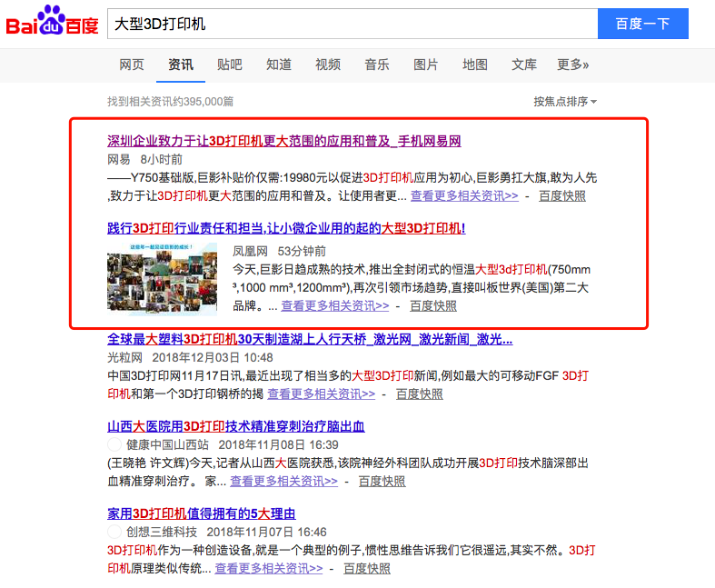Open the 践行3D打印行业责任和担当 headline
This screenshot has width=715, height=588.
[286, 228]
